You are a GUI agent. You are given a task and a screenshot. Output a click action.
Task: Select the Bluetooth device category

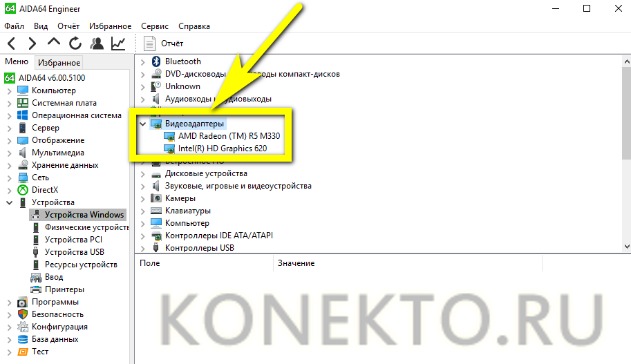[x=182, y=61]
